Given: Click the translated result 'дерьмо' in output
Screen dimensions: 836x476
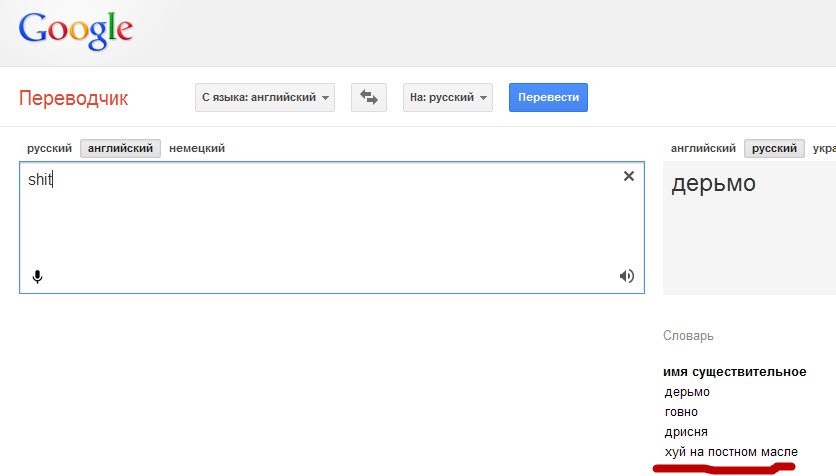Looking at the screenshot, I should tap(713, 183).
